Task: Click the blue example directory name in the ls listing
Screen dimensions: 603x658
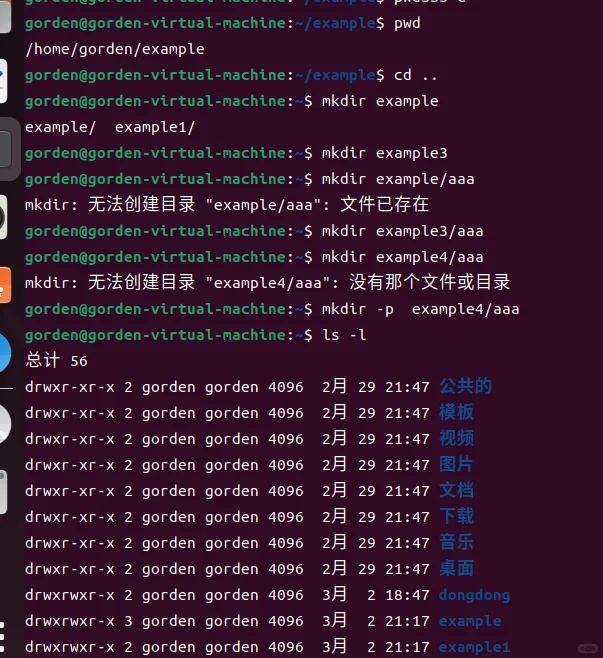Action: (470, 621)
